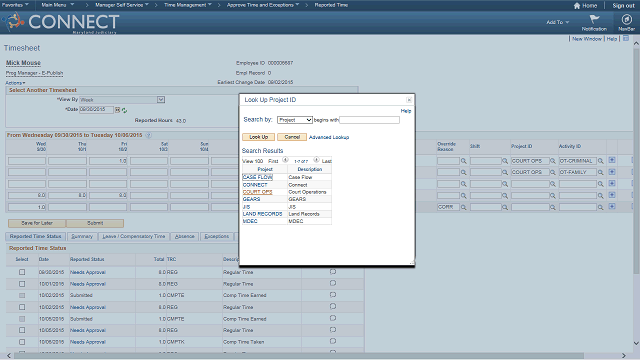The width and height of the screenshot is (640, 360).
Task: Select checkbox for 10/01/2015 Needs Approval row
Action: point(22,284)
